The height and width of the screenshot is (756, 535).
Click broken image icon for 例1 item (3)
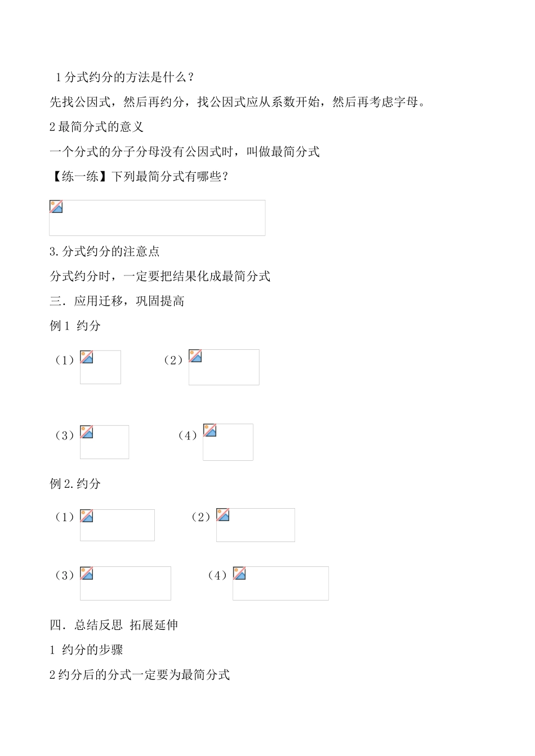coord(87,432)
